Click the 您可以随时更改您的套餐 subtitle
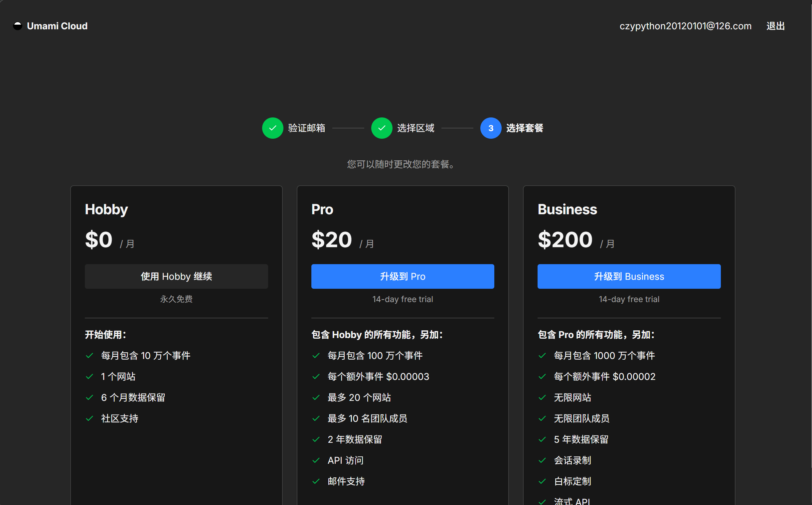 401,164
